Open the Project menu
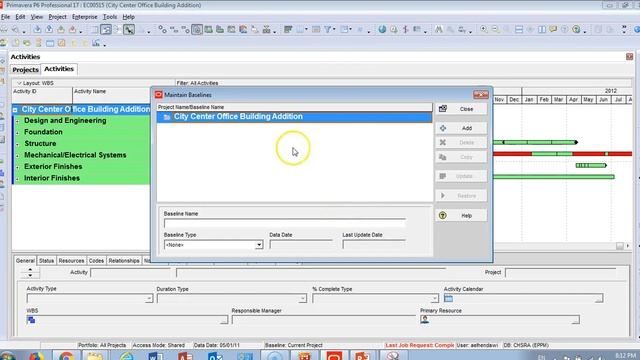 click(x=57, y=17)
